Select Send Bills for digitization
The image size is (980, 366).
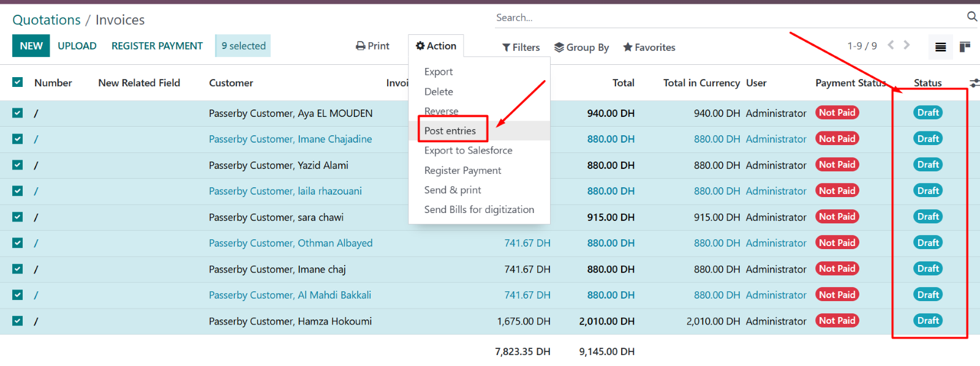pyautogui.click(x=479, y=209)
